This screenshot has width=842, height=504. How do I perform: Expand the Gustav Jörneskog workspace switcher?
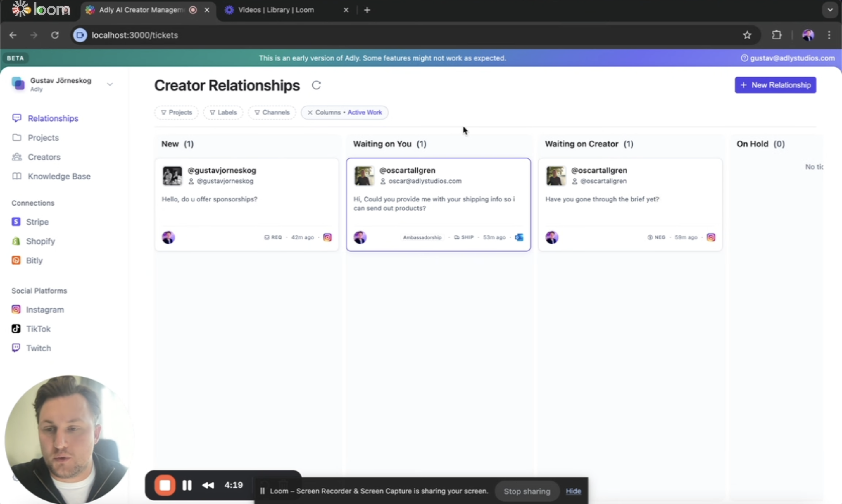[62, 84]
